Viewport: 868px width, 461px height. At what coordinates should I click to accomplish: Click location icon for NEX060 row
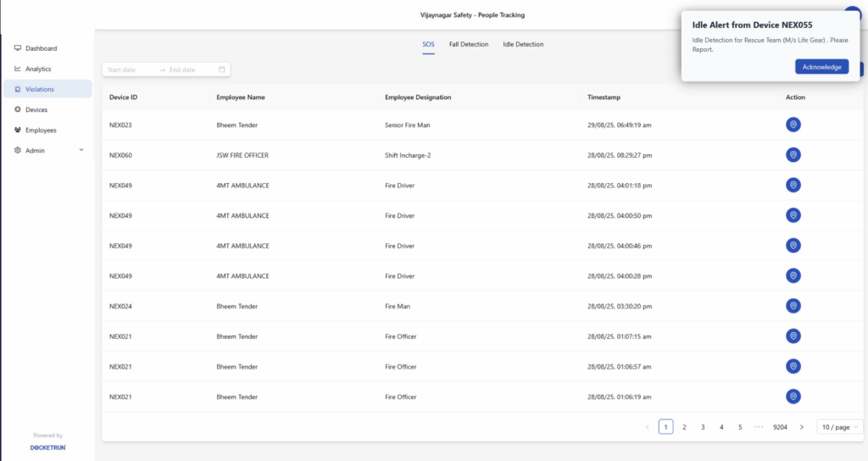point(793,155)
